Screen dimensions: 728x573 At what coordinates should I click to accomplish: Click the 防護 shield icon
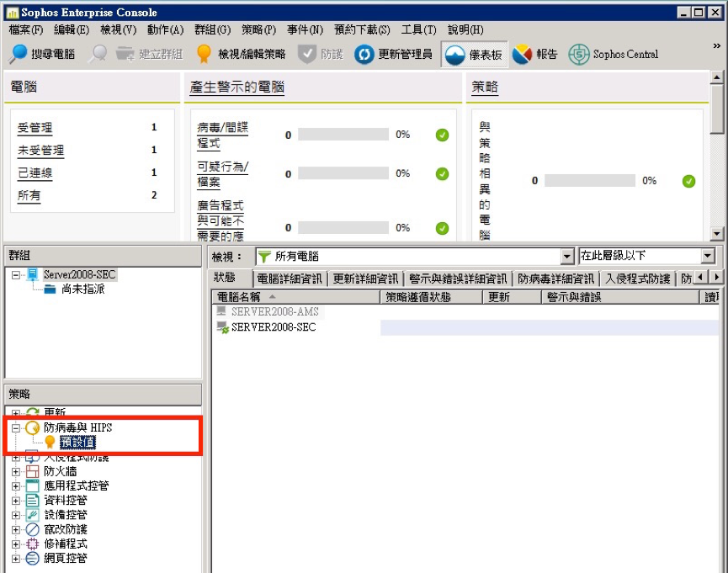tap(307, 55)
